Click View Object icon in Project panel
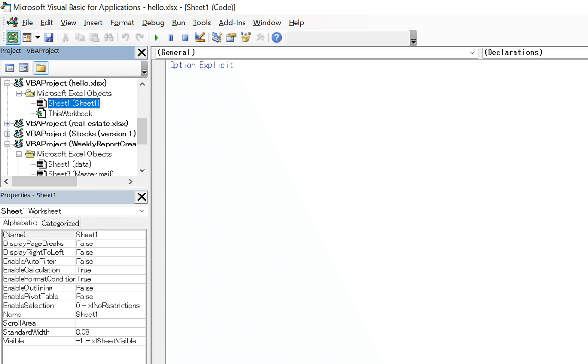Image resolution: width=588 pixels, height=364 pixels. tap(24, 68)
